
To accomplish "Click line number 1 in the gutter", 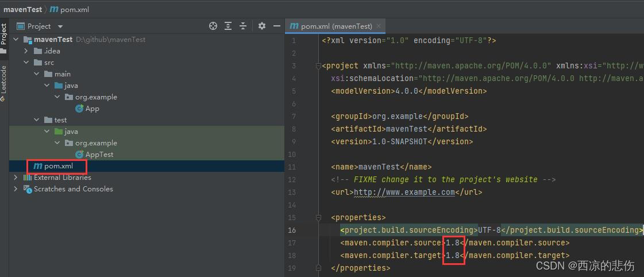I will coord(293,41).
